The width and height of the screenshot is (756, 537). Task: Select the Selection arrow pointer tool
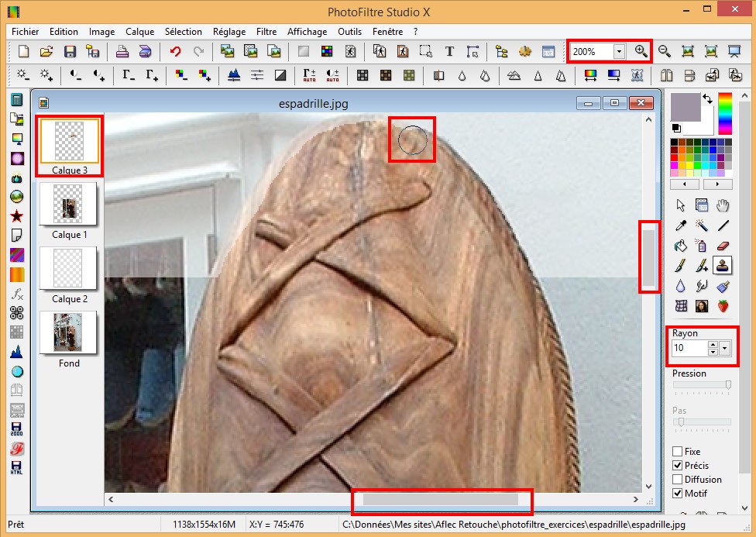pos(681,205)
